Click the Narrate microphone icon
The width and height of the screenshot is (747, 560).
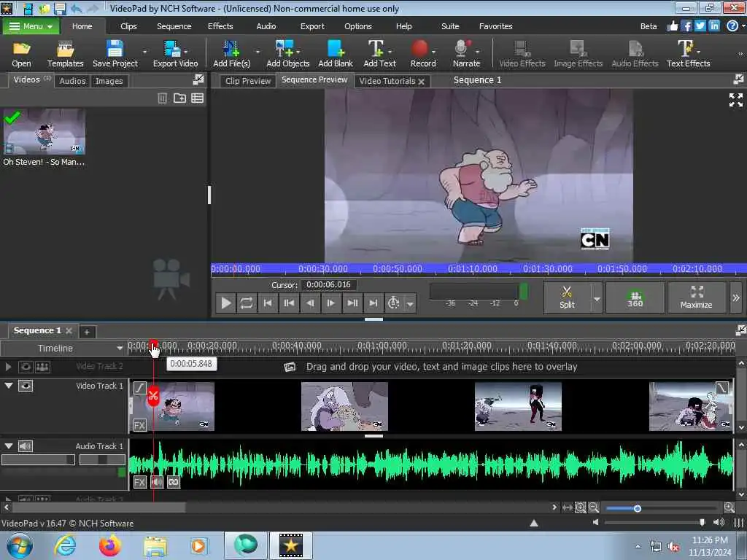click(462, 49)
